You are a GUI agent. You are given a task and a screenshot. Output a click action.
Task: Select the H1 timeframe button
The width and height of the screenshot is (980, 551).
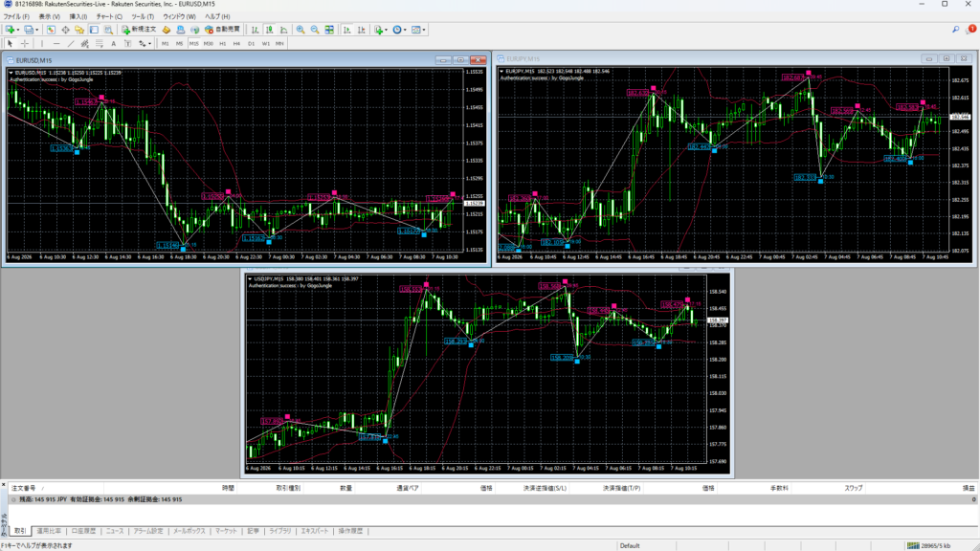tap(222, 44)
